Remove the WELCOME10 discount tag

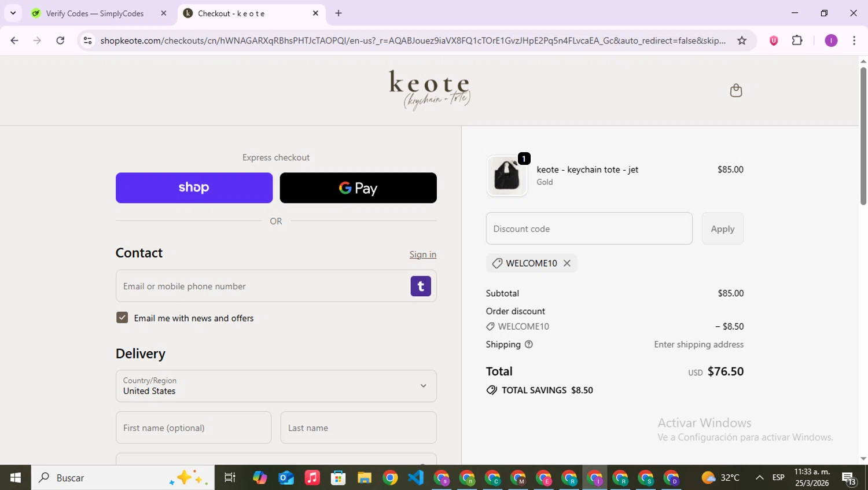click(x=567, y=263)
